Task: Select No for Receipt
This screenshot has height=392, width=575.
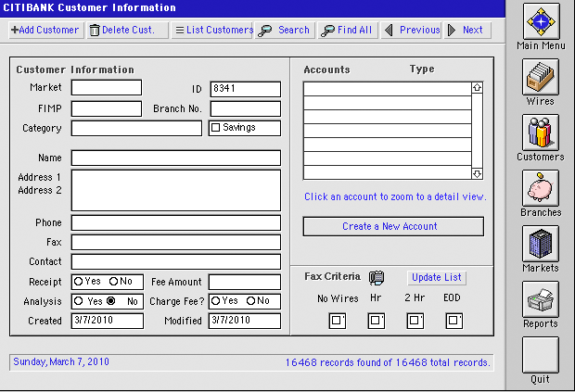Action: 113,282
